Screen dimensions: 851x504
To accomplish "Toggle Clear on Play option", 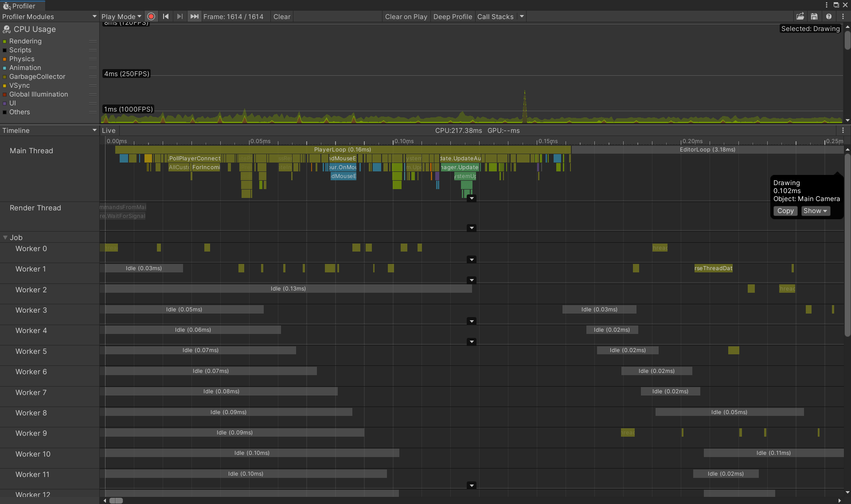I will coord(406,16).
